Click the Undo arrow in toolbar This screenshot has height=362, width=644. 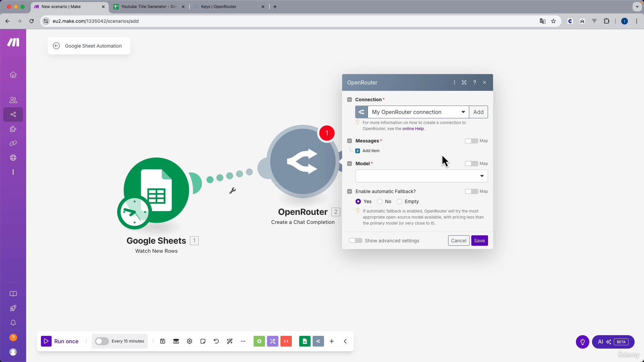(x=216, y=341)
